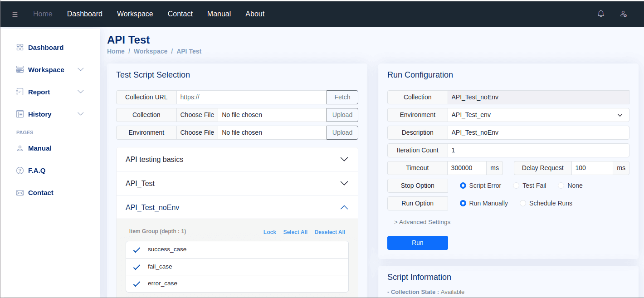Uncheck the fail_case item checkmark
Viewport: 644px width, 298px height.
(x=137, y=267)
